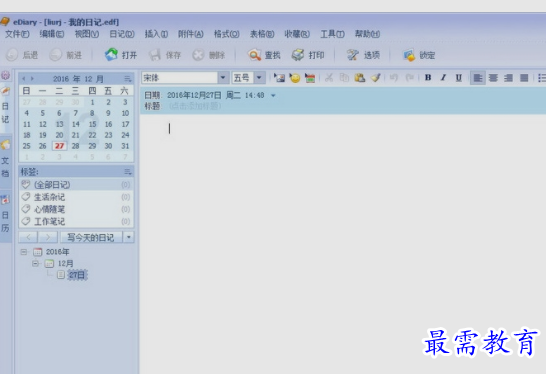This screenshot has height=374, width=546.
Task: Open the Find (查找) tool
Action: tap(264, 55)
